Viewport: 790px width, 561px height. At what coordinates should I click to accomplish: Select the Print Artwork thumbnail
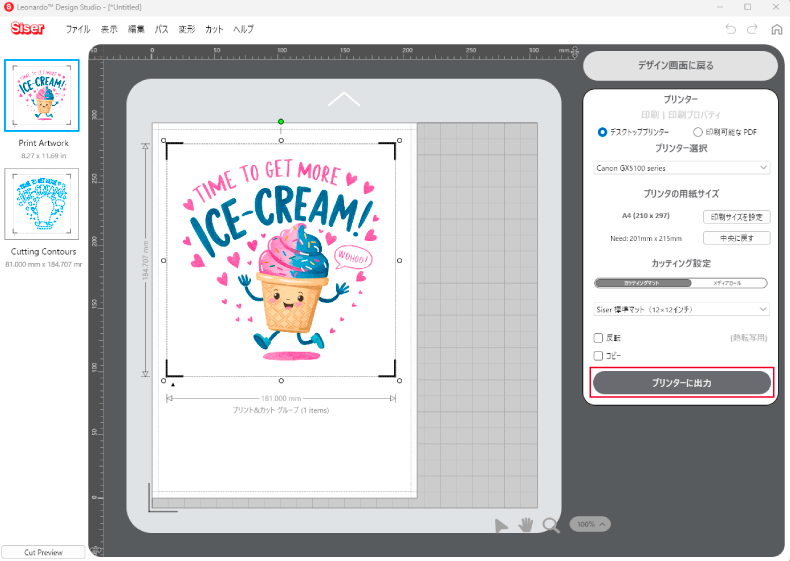click(42, 95)
